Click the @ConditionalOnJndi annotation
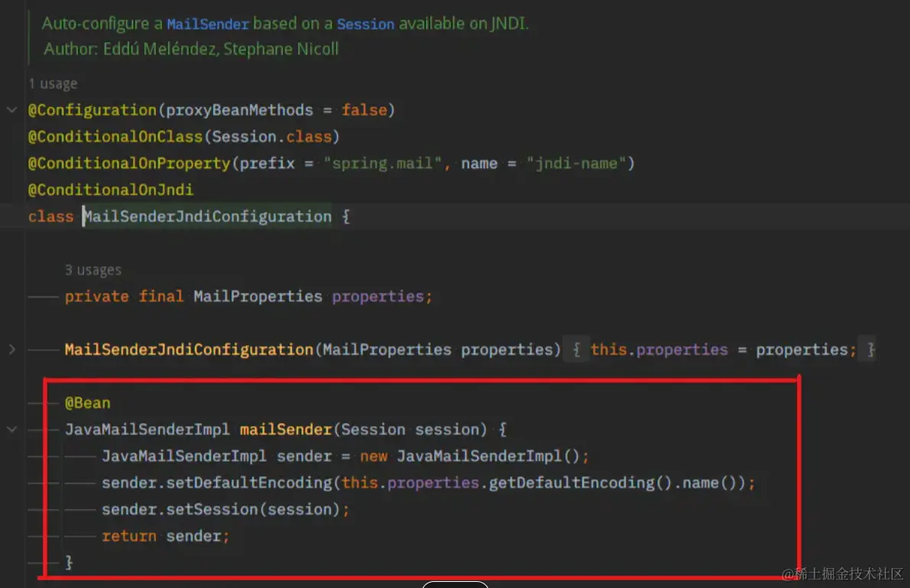 tap(111, 189)
